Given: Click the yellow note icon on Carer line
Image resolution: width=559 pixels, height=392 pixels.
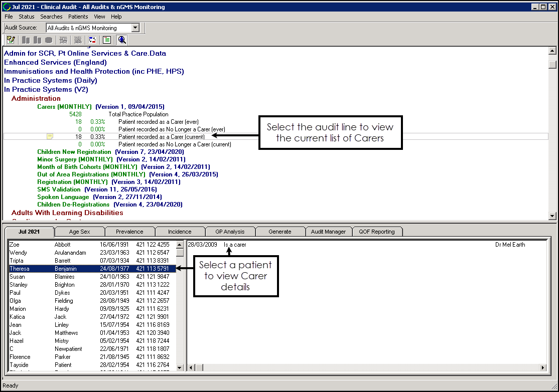Looking at the screenshot, I should tap(50, 137).
